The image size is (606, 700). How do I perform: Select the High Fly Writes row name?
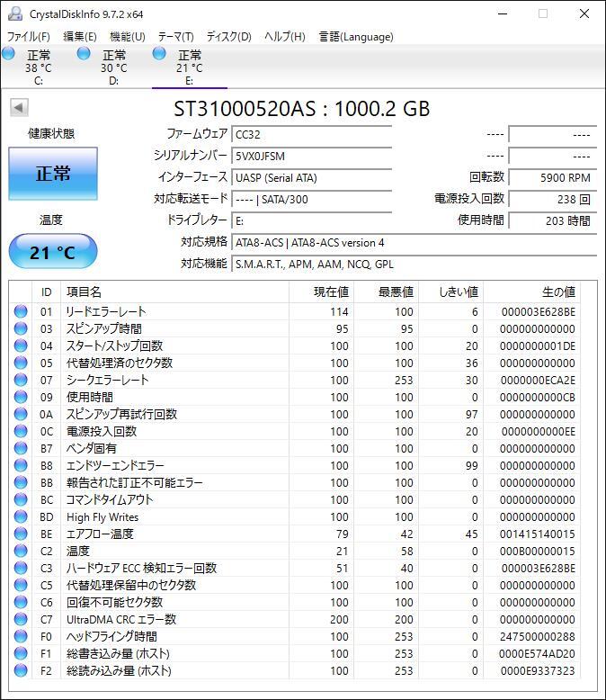[102, 517]
